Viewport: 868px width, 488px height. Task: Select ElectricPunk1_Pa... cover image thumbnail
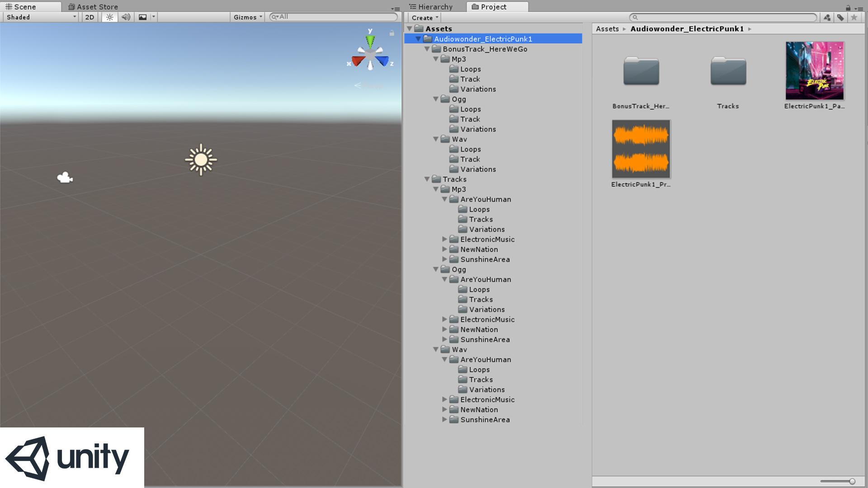coord(815,70)
